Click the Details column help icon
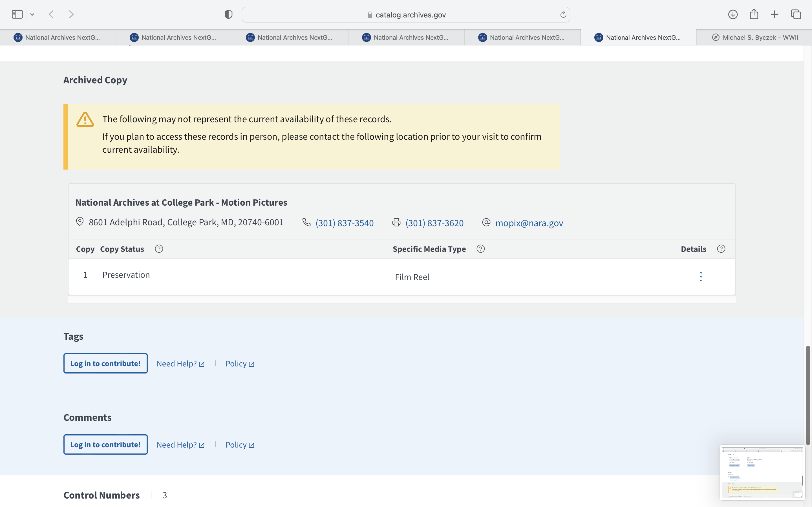 click(x=721, y=249)
